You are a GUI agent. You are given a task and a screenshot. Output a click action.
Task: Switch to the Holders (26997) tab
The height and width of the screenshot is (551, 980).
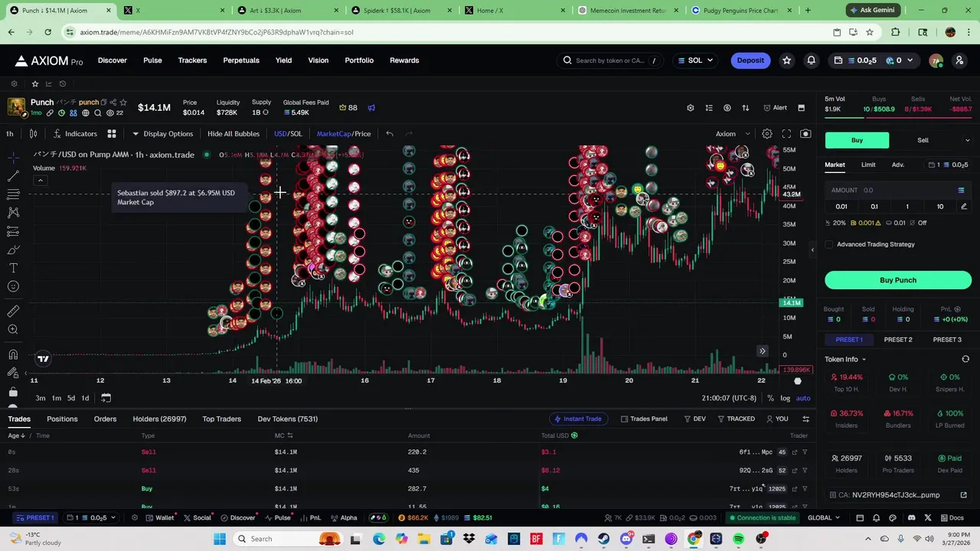point(159,419)
